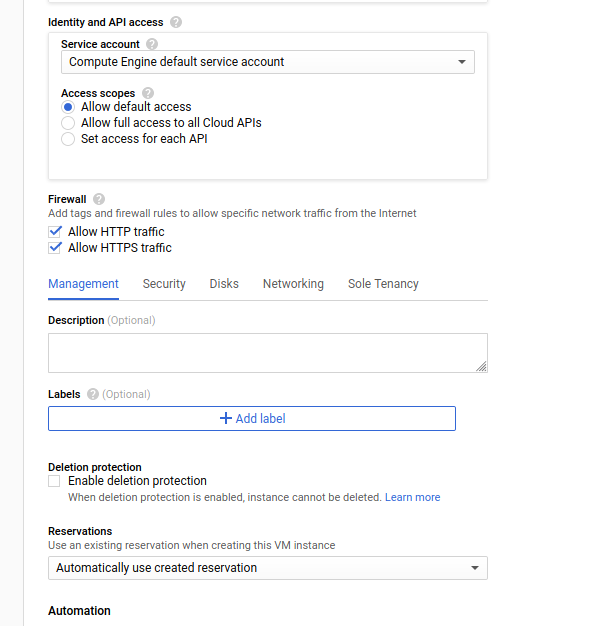Open the Service account dropdown
The height and width of the screenshot is (626, 602).
pyautogui.click(x=268, y=62)
